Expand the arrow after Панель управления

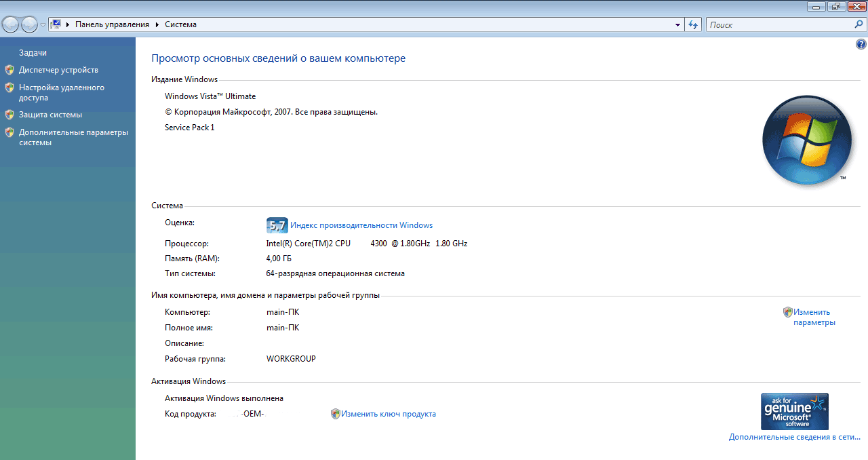[157, 24]
